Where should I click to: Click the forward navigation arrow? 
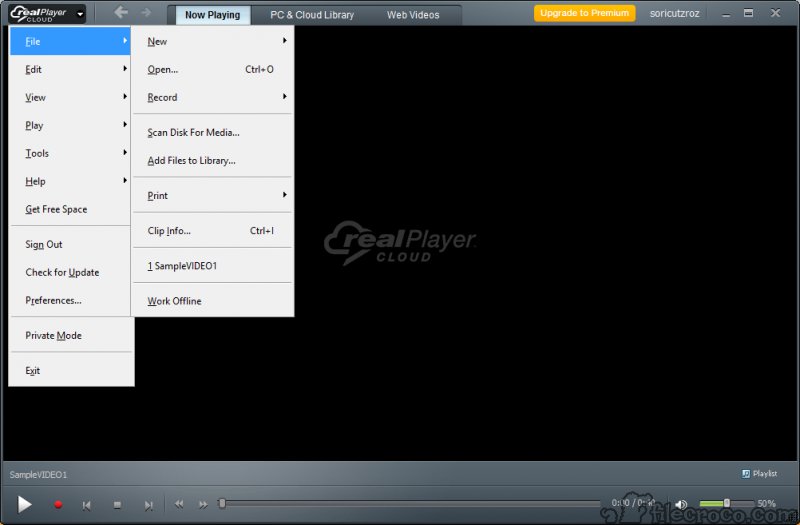(146, 12)
